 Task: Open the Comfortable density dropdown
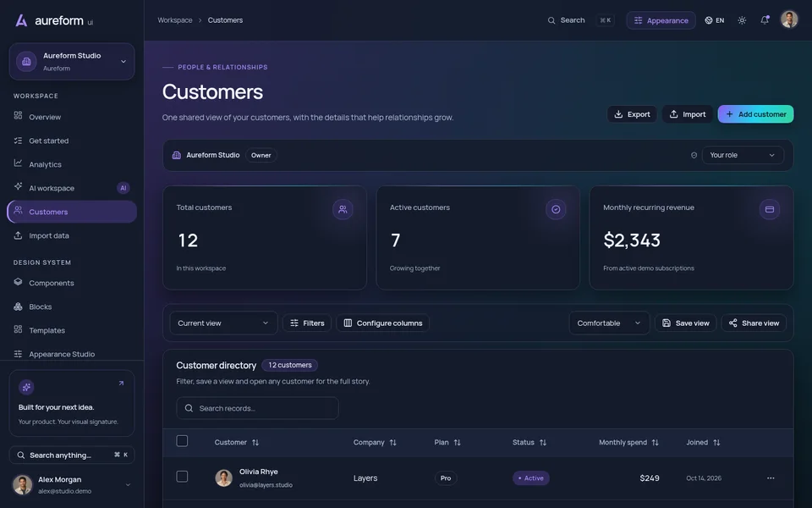click(609, 323)
